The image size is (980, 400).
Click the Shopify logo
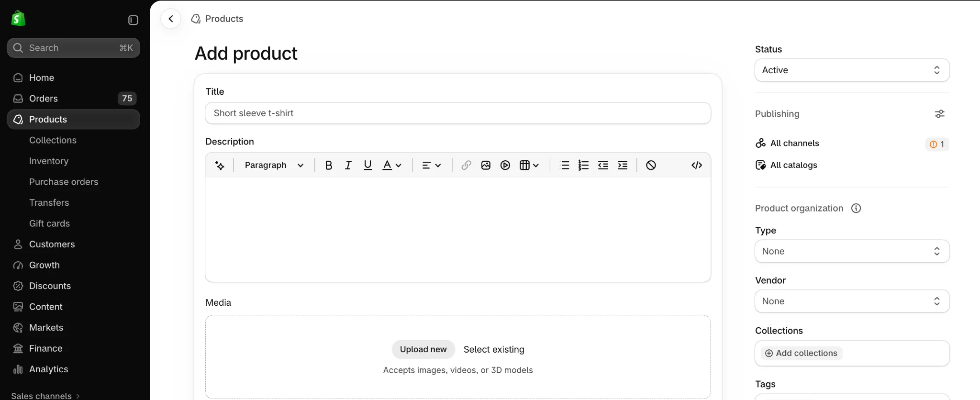18,19
